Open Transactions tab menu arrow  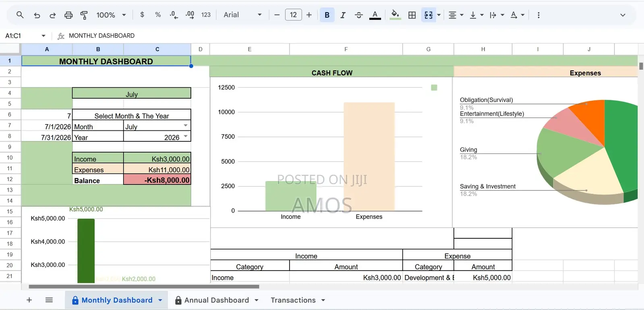click(323, 300)
